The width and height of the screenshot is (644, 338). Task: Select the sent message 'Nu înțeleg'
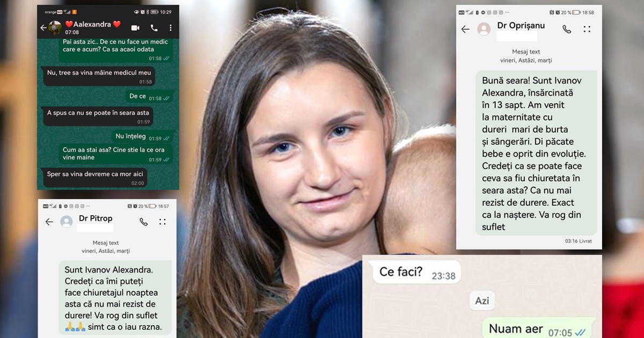(143, 137)
